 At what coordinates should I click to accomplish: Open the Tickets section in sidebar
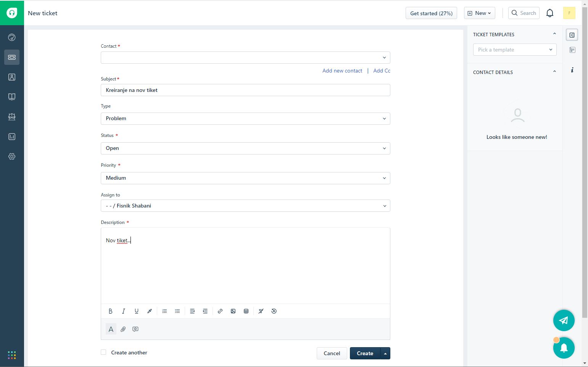coord(12,57)
